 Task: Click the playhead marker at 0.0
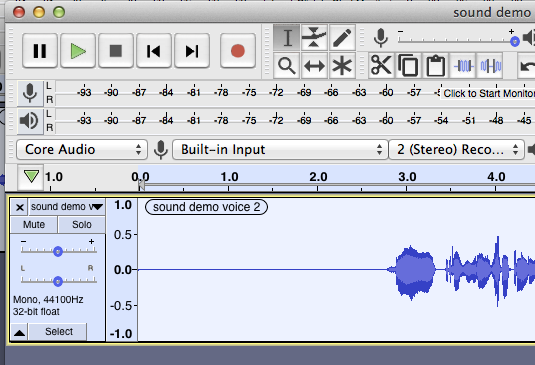tap(141, 185)
